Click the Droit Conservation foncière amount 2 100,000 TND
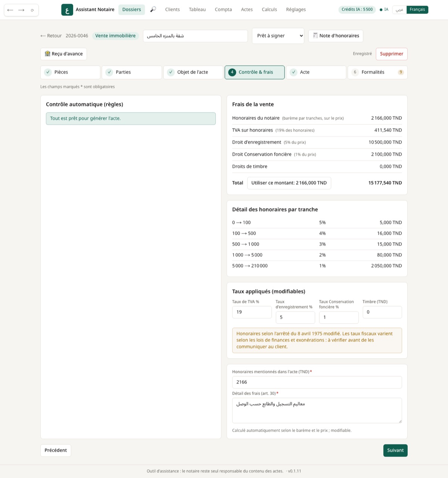The image size is (448, 478). [386, 154]
